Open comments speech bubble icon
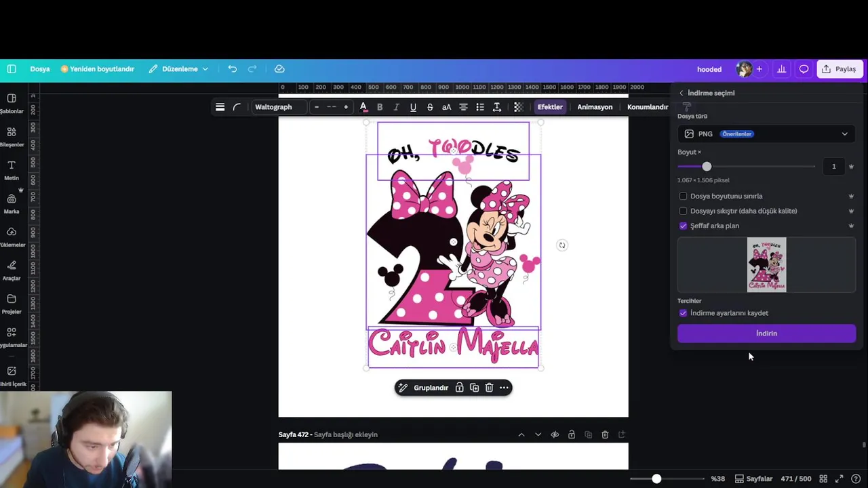The height and width of the screenshot is (488, 868). click(804, 69)
